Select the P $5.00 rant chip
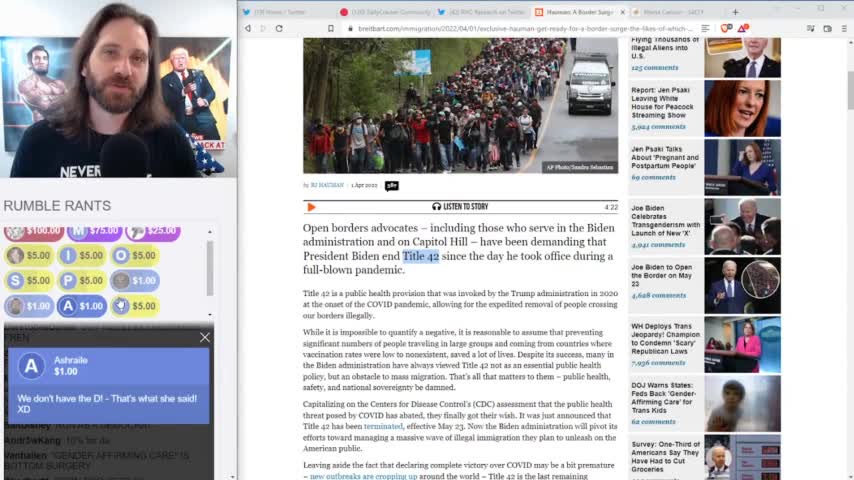Image resolution: width=854 pixels, height=480 pixels. coord(82,281)
